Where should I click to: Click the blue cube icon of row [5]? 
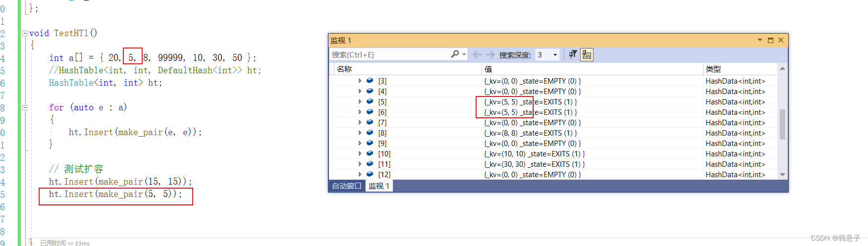point(370,101)
